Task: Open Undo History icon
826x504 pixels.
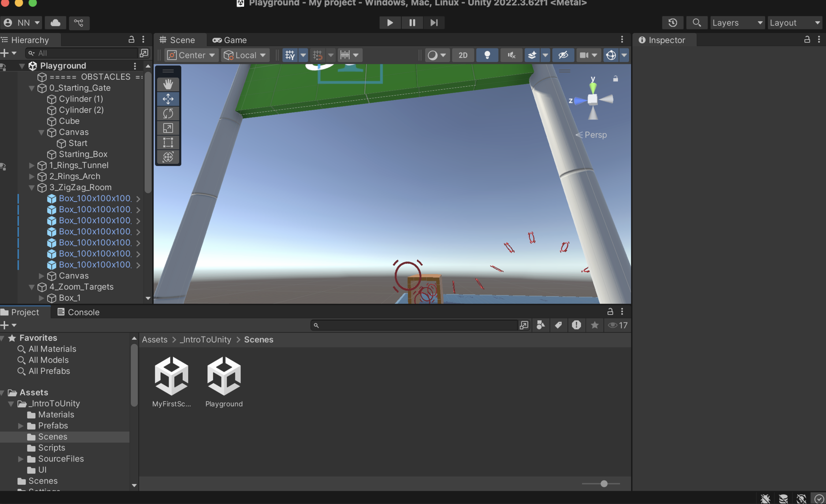Action: [x=672, y=22]
